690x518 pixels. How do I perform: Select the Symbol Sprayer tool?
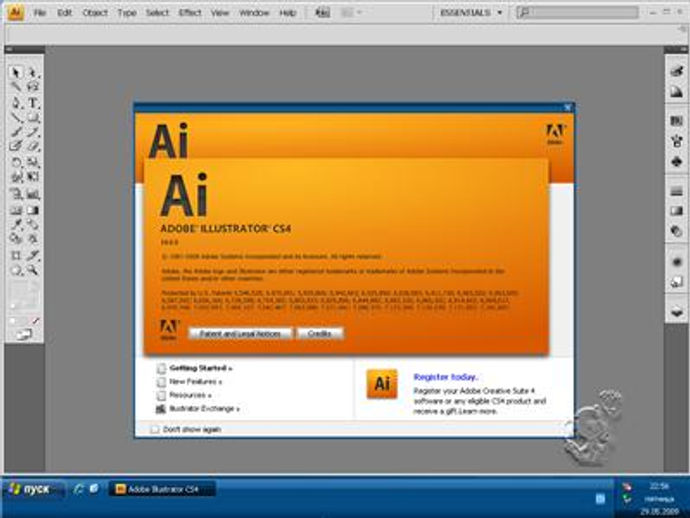pos(16,194)
